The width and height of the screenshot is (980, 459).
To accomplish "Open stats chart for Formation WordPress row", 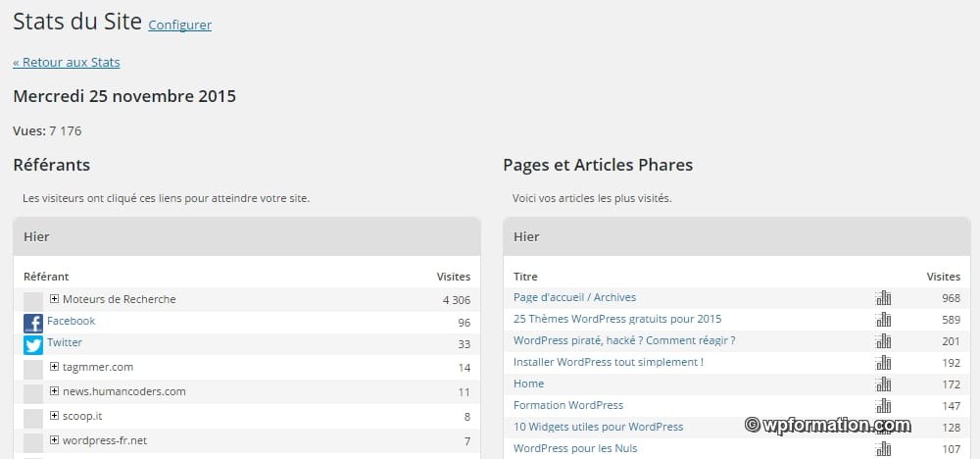I will click(x=884, y=406).
